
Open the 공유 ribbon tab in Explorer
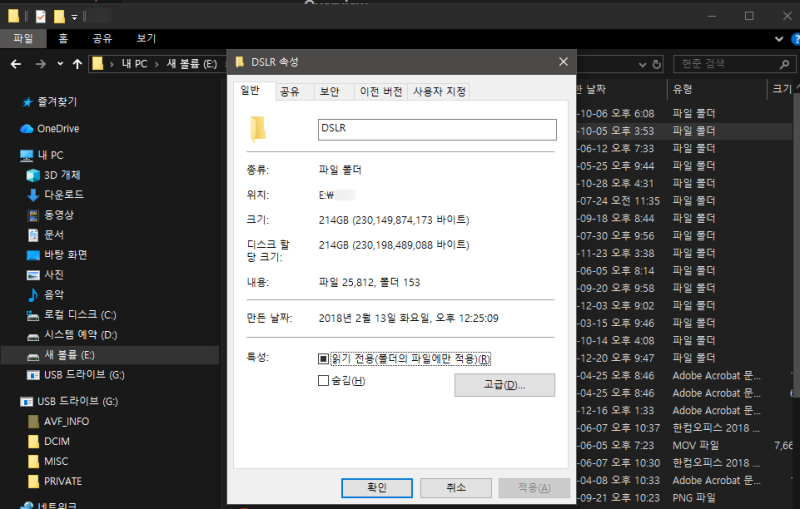click(x=102, y=38)
